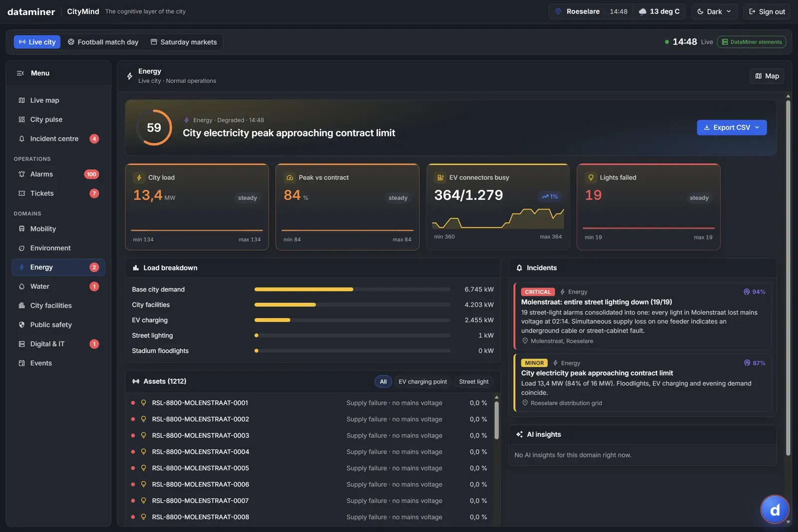Viewport: 798px width, 532px height.
Task: Open the Export CSV dropdown
Action: click(732, 128)
